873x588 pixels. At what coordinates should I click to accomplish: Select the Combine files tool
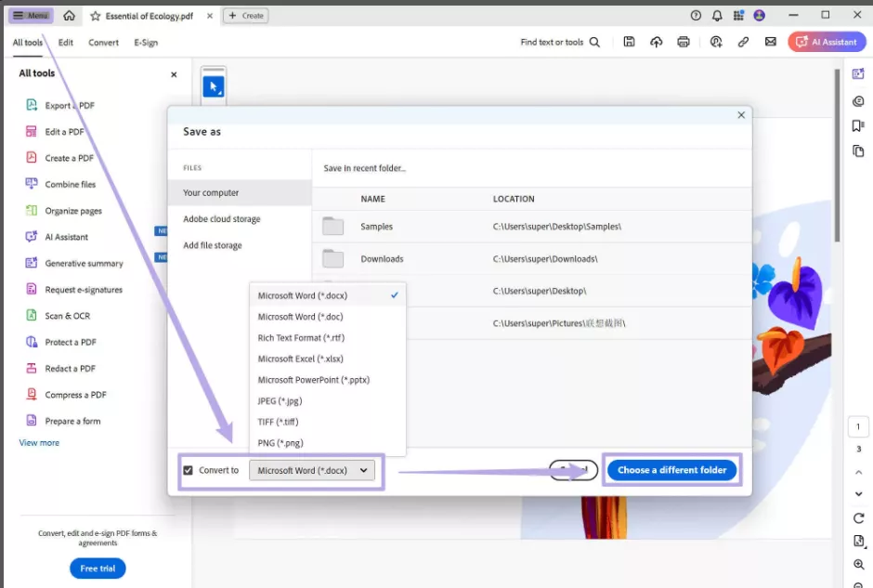click(71, 184)
